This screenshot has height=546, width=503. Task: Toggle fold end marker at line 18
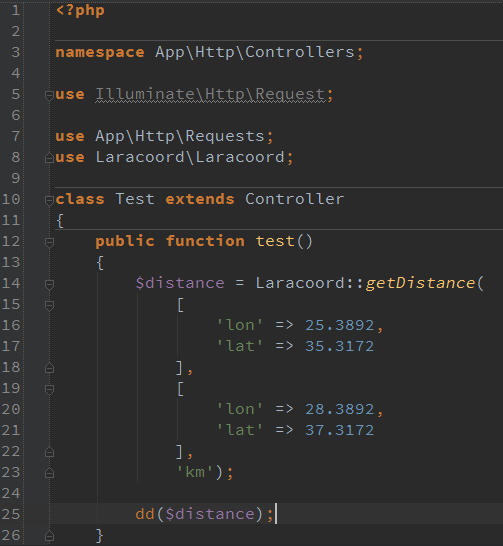[49, 368]
